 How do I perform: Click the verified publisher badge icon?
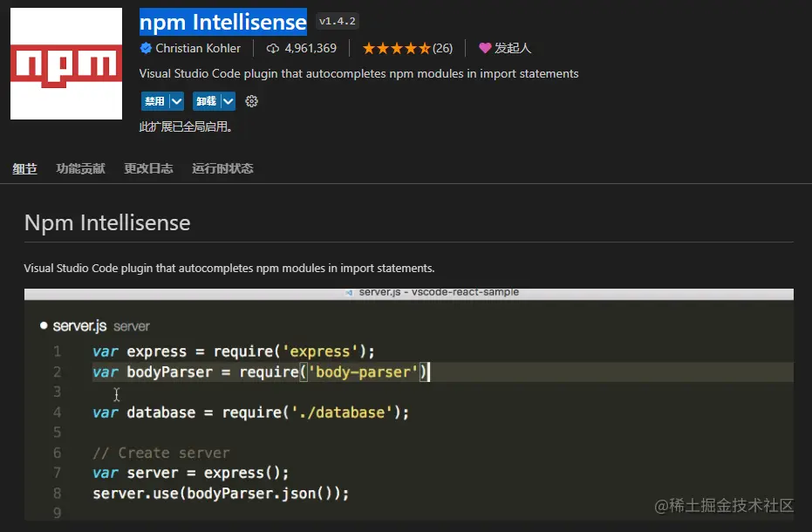pyautogui.click(x=146, y=48)
